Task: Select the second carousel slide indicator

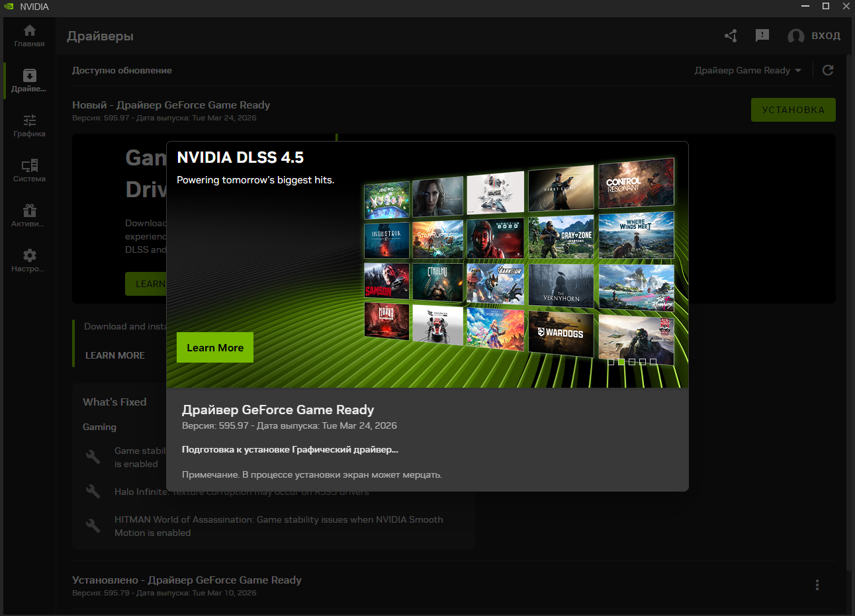Action: [621, 362]
